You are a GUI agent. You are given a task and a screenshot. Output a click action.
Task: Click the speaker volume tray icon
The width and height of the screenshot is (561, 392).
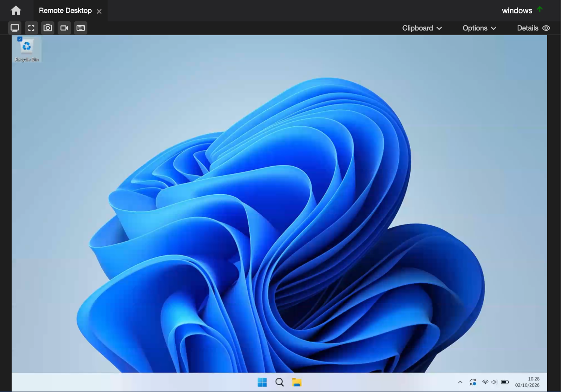(x=494, y=382)
